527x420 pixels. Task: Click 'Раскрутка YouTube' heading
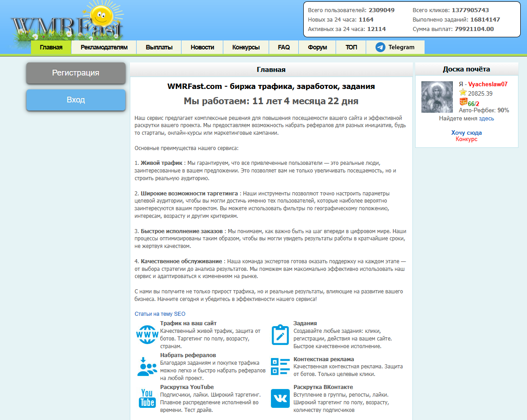pos(187,387)
